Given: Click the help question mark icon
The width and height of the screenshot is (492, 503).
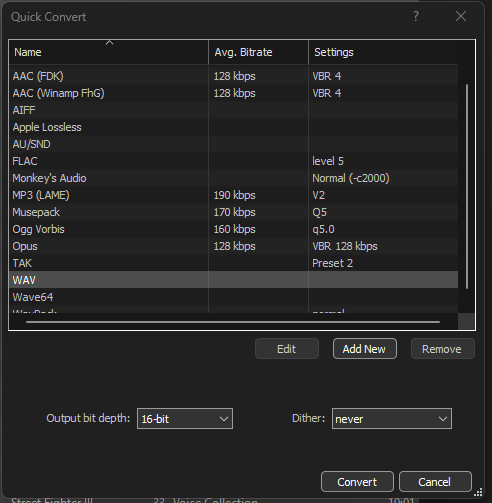Looking at the screenshot, I should tap(416, 16).
